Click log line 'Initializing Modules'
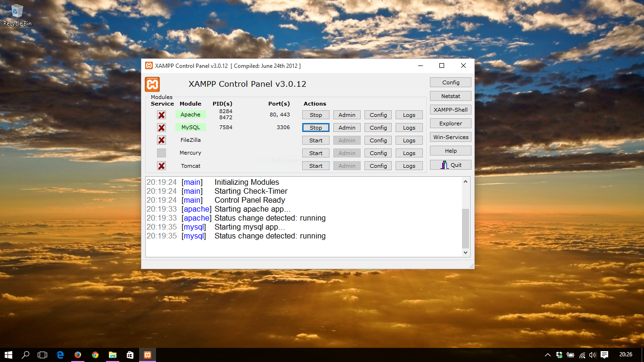Viewport: 644px width, 362px height. (247, 182)
